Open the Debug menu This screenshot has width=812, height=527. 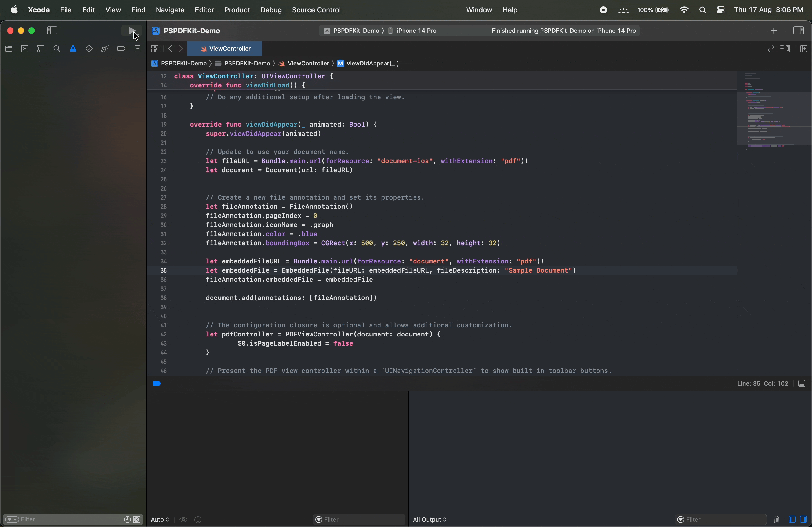click(271, 10)
